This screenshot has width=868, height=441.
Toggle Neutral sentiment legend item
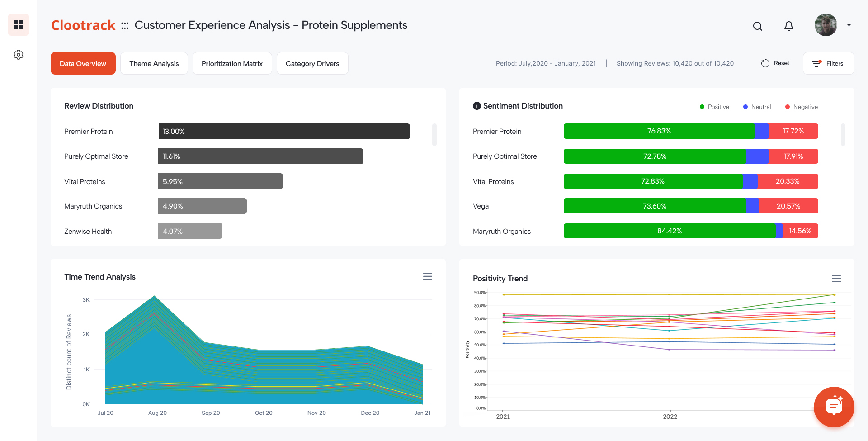(x=757, y=107)
